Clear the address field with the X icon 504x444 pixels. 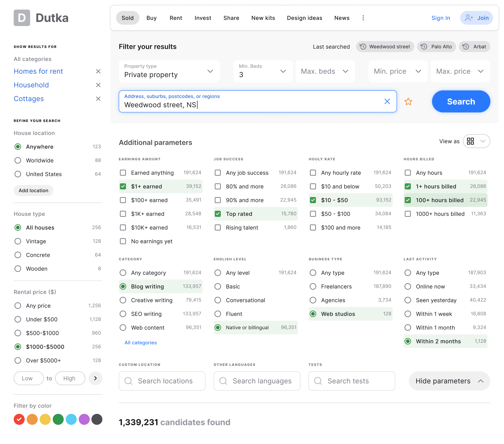[x=387, y=101]
